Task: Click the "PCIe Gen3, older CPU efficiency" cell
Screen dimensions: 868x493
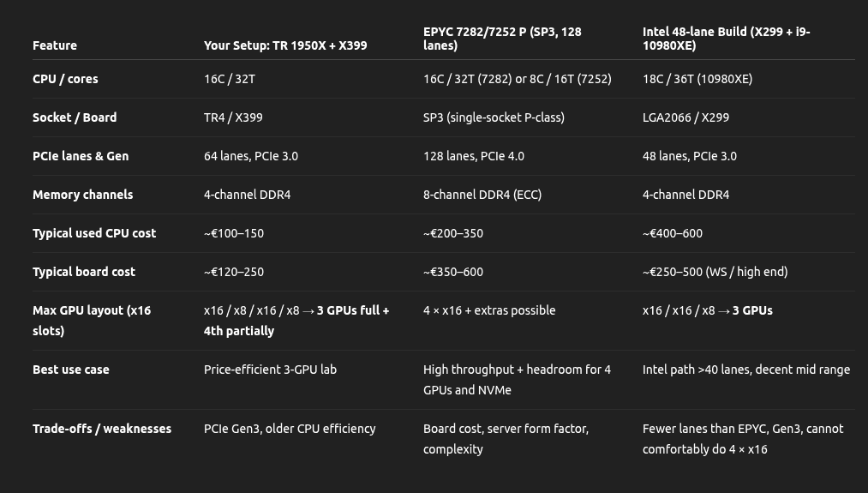Action: [290, 429]
